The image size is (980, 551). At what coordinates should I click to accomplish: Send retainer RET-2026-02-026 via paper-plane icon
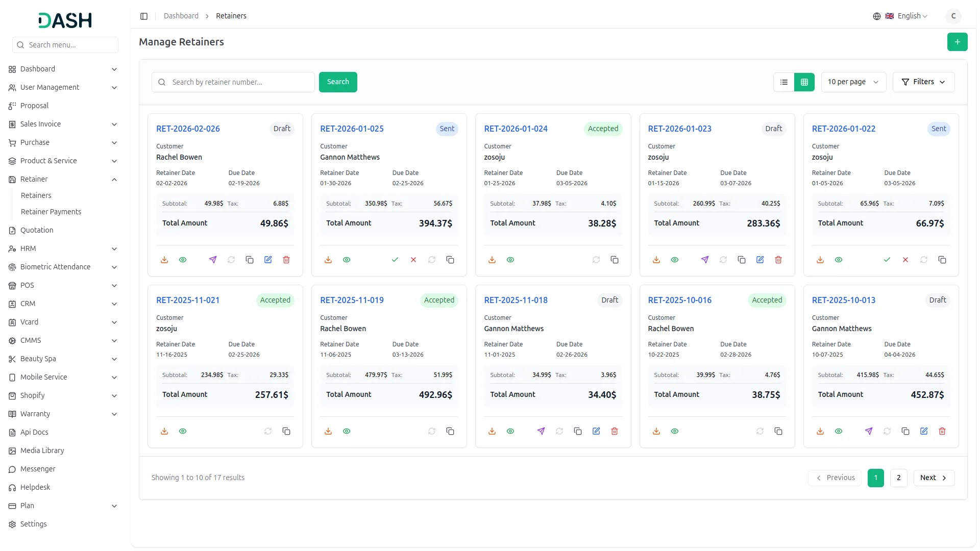(x=213, y=260)
